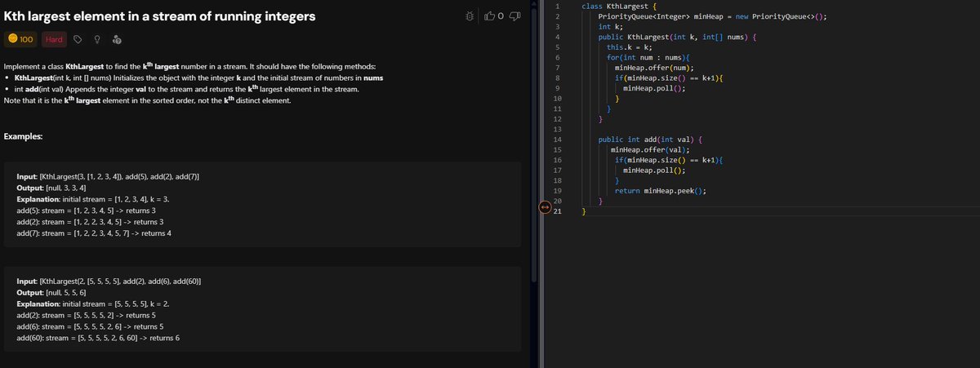The image size is (980, 368).
Task: Click line number 1 in the editor gutter
Action: [x=558, y=7]
